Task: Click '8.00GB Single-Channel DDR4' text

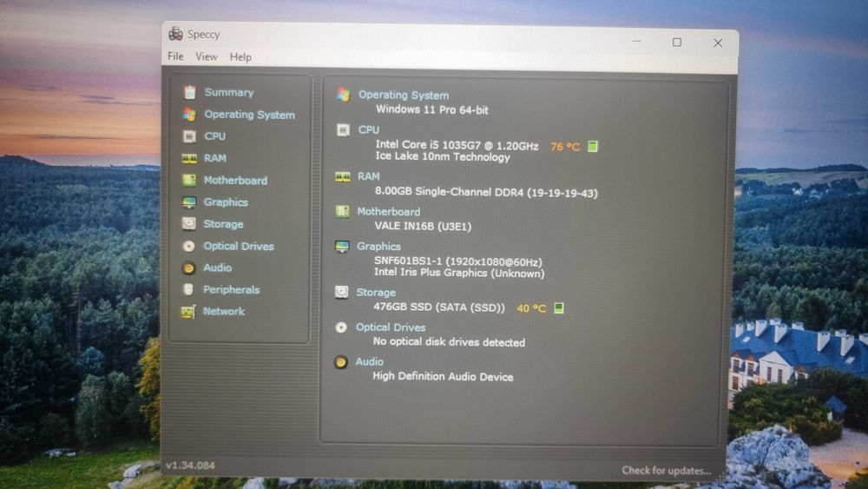Action: tap(450, 192)
